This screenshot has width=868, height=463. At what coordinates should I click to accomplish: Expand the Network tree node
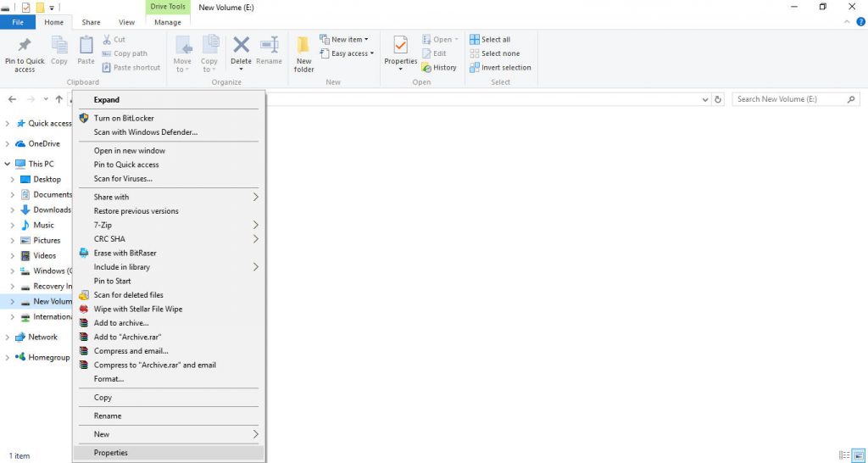point(7,337)
